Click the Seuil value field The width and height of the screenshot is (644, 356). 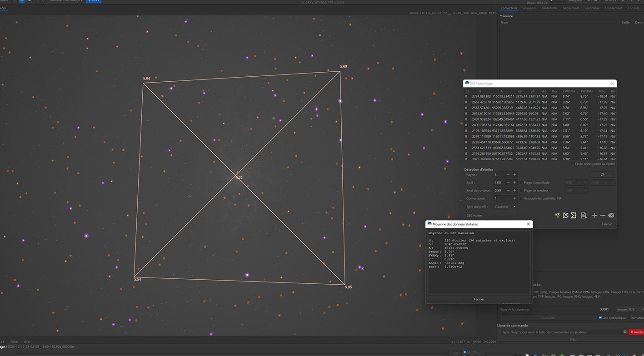point(499,183)
